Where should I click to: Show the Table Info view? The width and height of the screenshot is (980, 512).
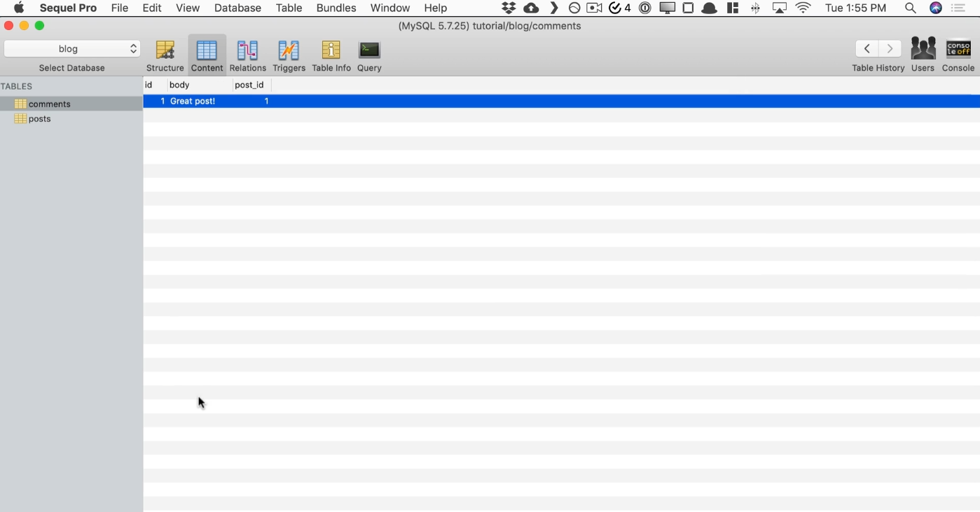click(x=331, y=55)
